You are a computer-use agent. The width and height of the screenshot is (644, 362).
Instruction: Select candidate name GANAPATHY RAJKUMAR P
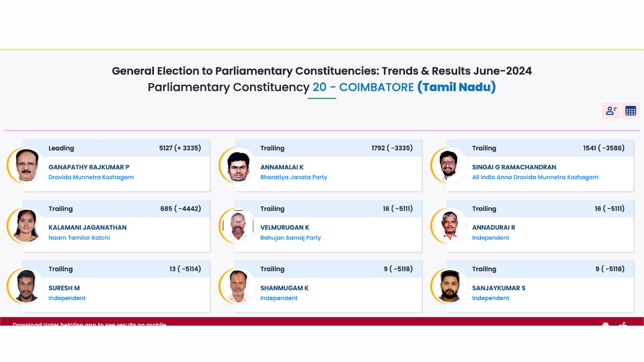[x=89, y=167]
